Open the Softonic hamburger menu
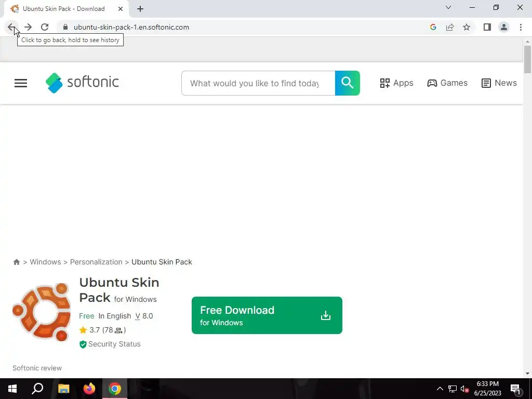532x399 pixels. (21, 83)
